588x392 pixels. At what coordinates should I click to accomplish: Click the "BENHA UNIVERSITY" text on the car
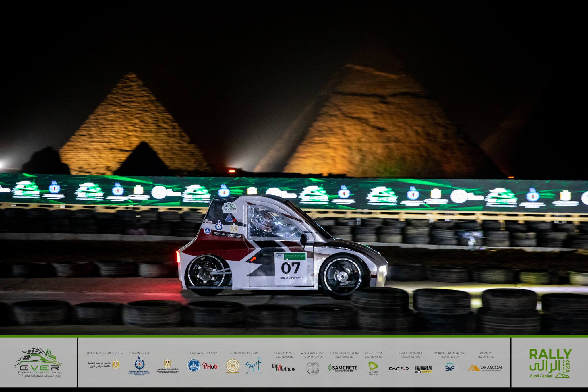[x=291, y=278]
